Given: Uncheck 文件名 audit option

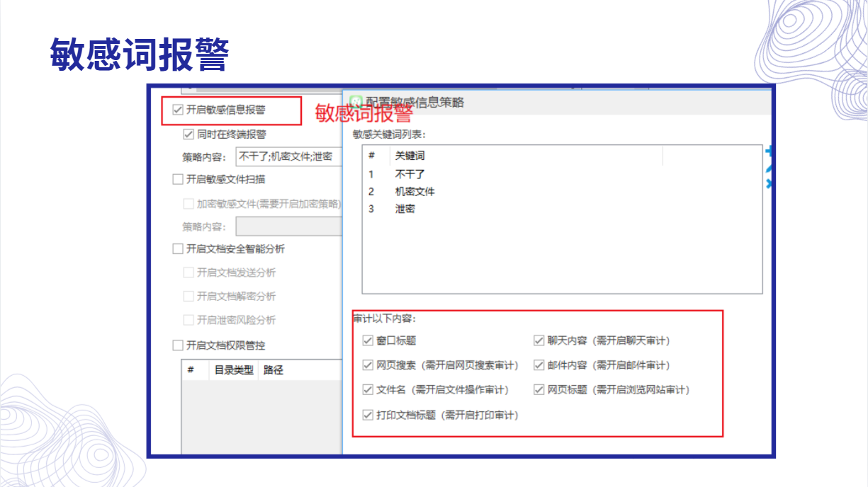Looking at the screenshot, I should click(368, 389).
